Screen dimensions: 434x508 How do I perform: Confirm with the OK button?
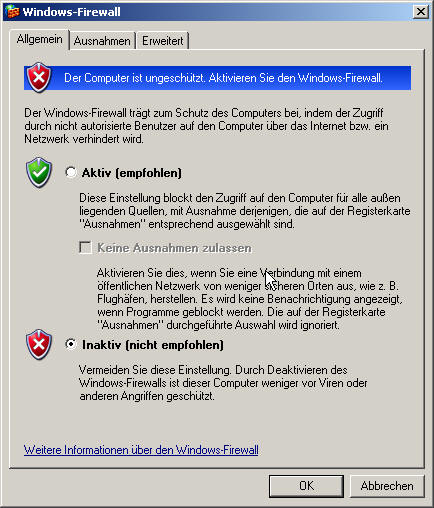(306, 486)
